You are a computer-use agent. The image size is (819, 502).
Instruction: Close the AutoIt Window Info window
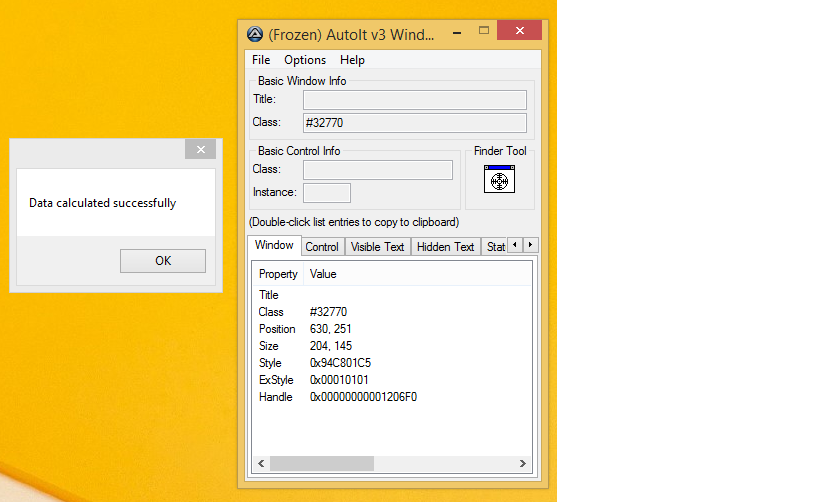coord(520,30)
